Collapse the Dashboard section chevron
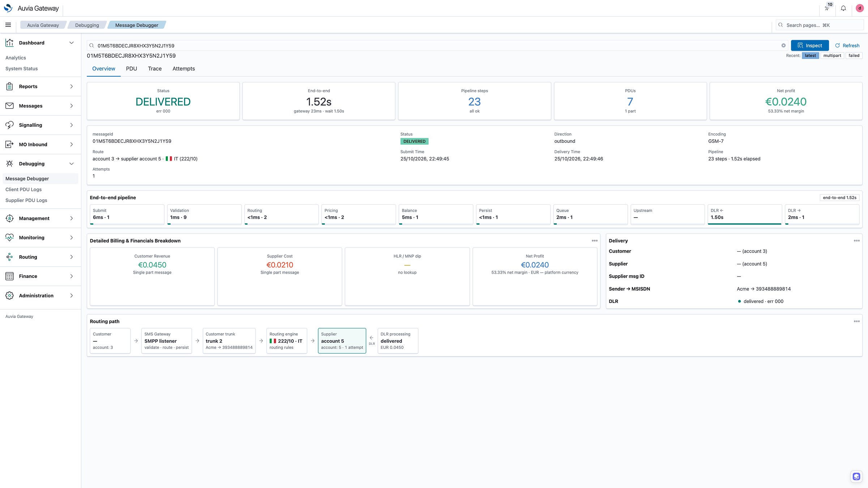The width and height of the screenshot is (868, 488). pyautogui.click(x=72, y=43)
